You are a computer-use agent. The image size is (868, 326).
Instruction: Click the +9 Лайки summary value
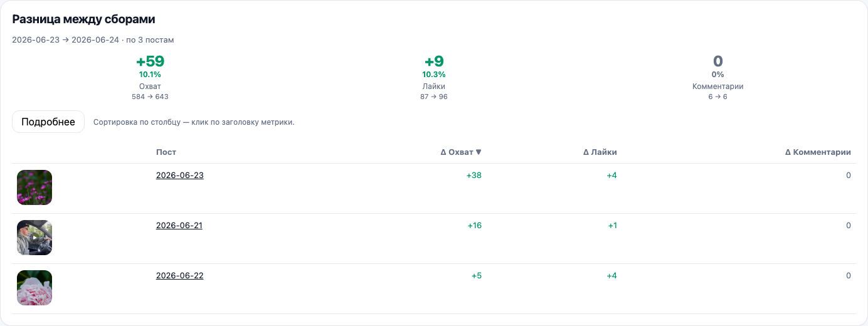(x=434, y=61)
